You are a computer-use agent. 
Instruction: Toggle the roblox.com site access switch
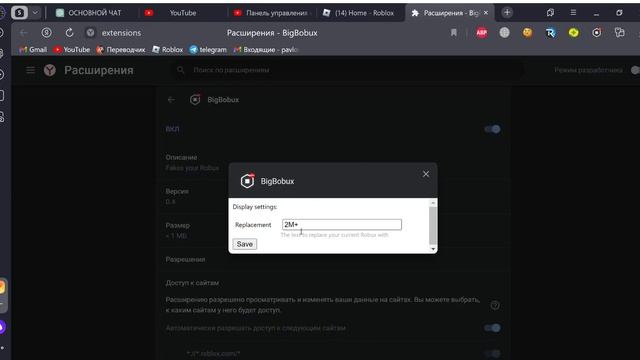click(x=492, y=353)
